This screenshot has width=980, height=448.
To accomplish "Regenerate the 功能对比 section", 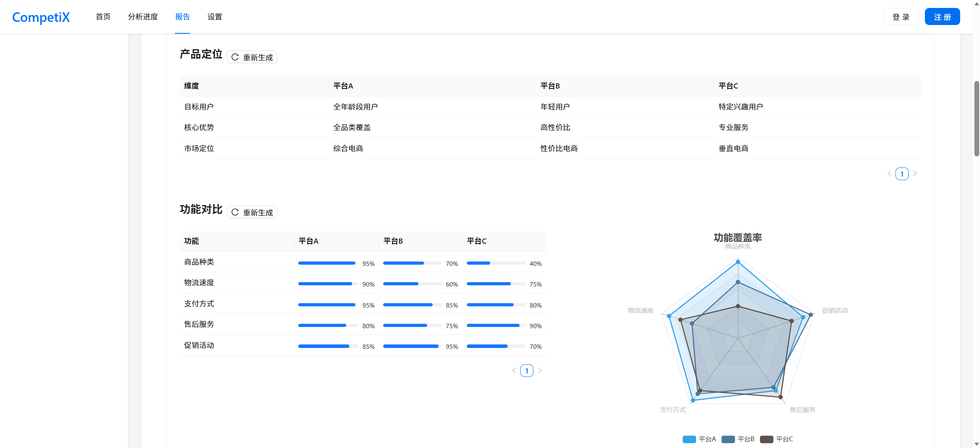I will (x=252, y=212).
